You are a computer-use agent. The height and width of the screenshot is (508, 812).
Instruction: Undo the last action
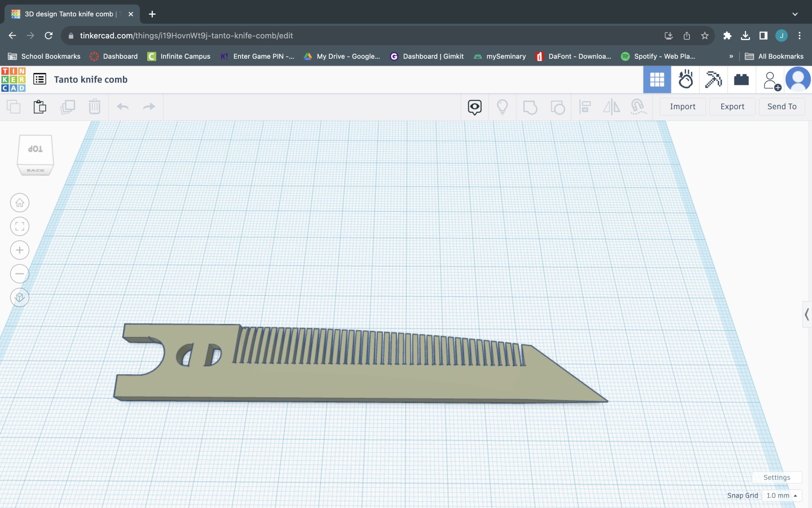tap(123, 106)
